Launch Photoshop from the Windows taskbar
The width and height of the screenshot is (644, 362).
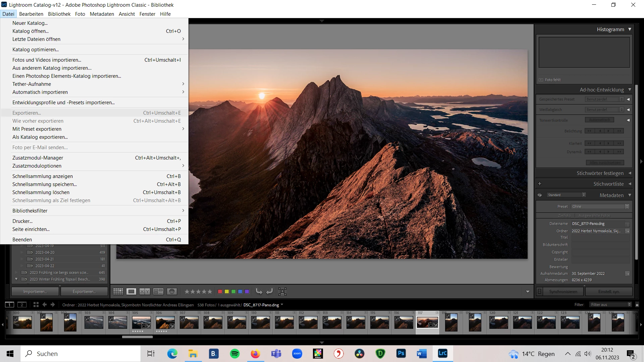coord(401,354)
